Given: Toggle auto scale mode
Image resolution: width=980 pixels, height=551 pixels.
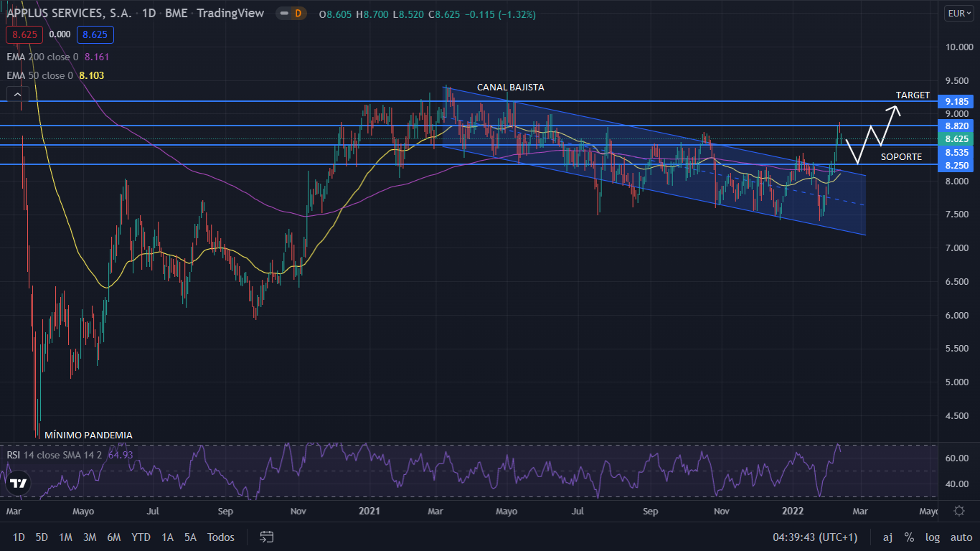Looking at the screenshot, I should tap(961, 537).
